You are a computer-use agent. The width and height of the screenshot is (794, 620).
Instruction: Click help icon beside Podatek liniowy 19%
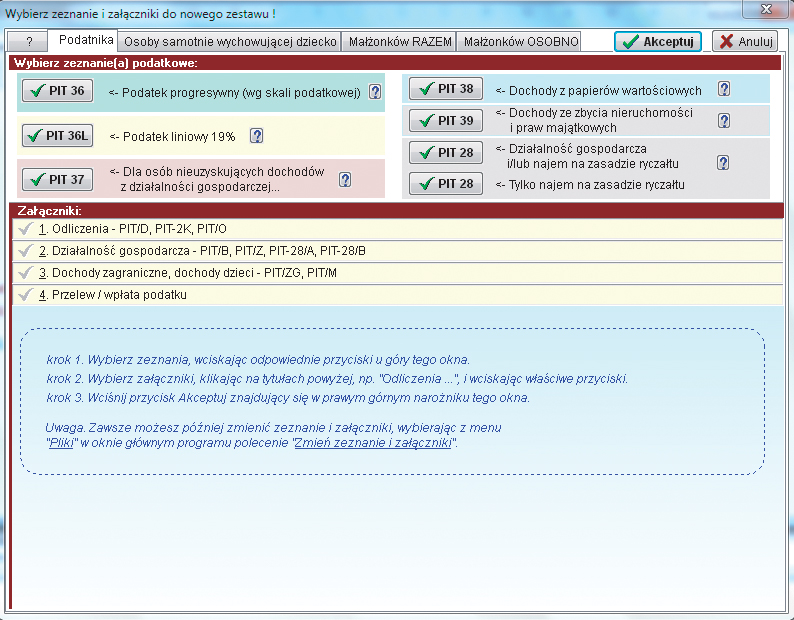pyautogui.click(x=256, y=136)
